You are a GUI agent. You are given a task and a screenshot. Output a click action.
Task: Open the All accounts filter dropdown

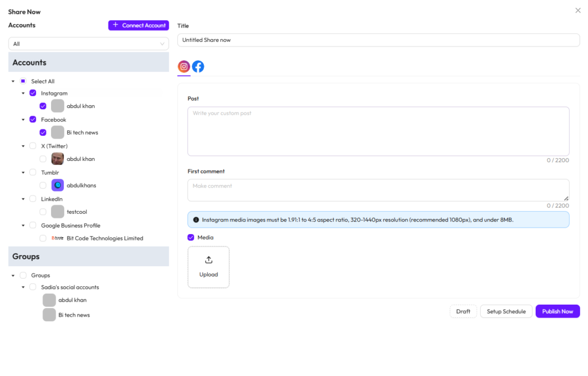tap(88, 44)
